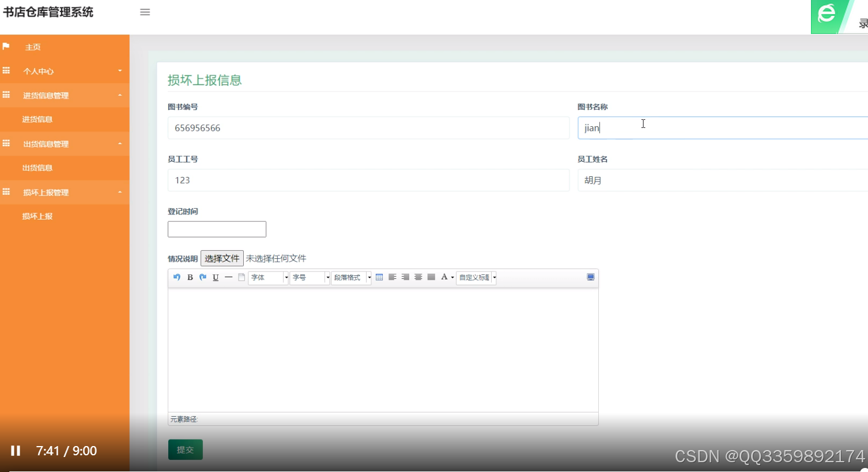The width and height of the screenshot is (868, 472).
Task: Click the font color A icon
Action: pyautogui.click(x=444, y=277)
